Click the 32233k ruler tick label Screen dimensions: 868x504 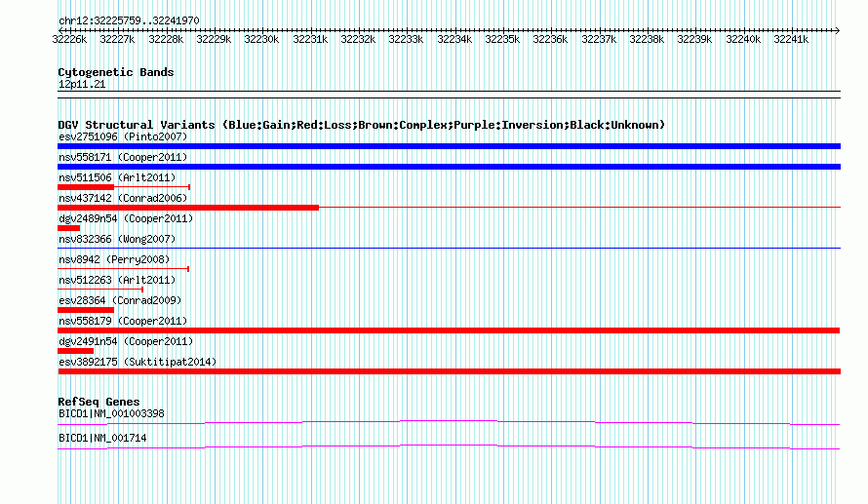pos(406,39)
